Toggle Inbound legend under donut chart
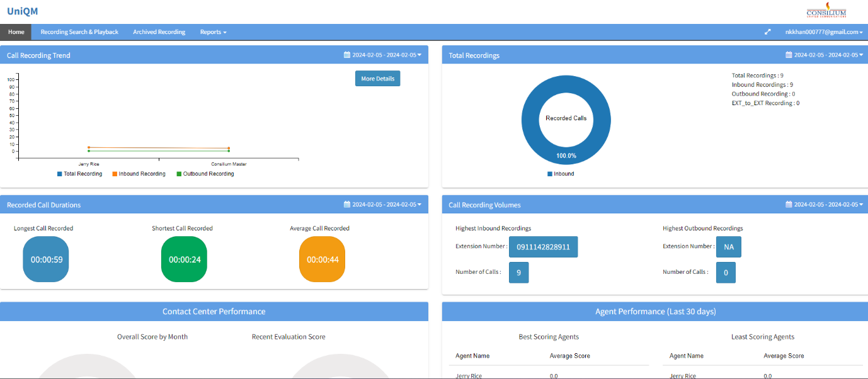868x379 pixels. pos(561,174)
